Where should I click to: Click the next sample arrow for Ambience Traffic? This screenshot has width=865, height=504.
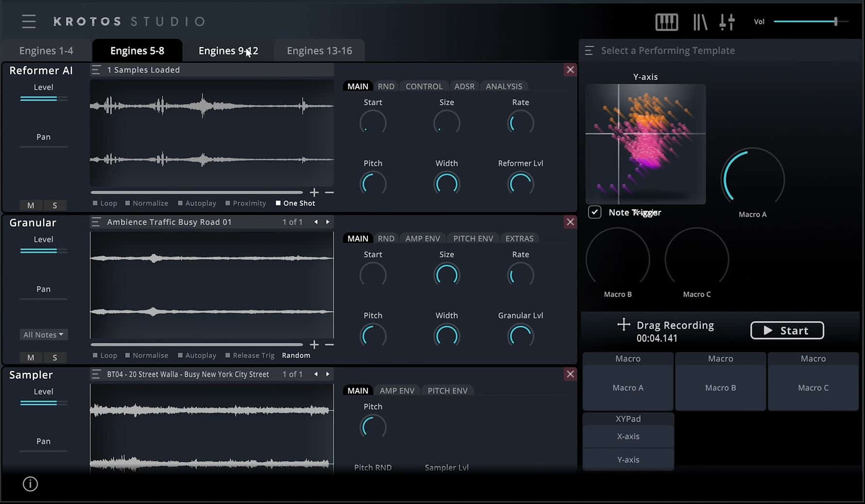point(327,222)
